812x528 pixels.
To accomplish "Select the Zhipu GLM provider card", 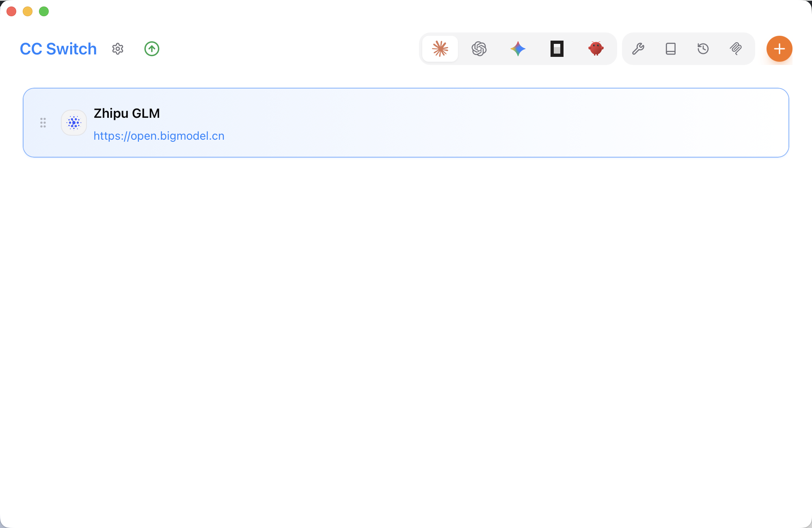I will (x=487, y=123).
